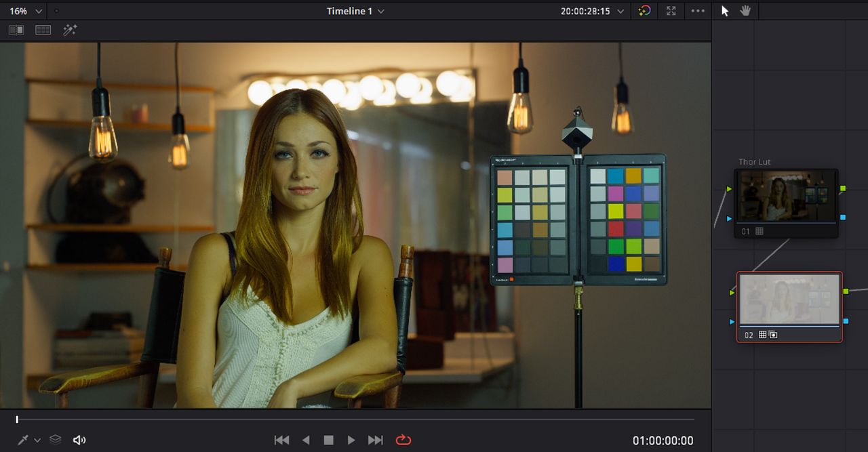This screenshot has width=868, height=452.
Task: Play the clip forward
Action: [351, 440]
